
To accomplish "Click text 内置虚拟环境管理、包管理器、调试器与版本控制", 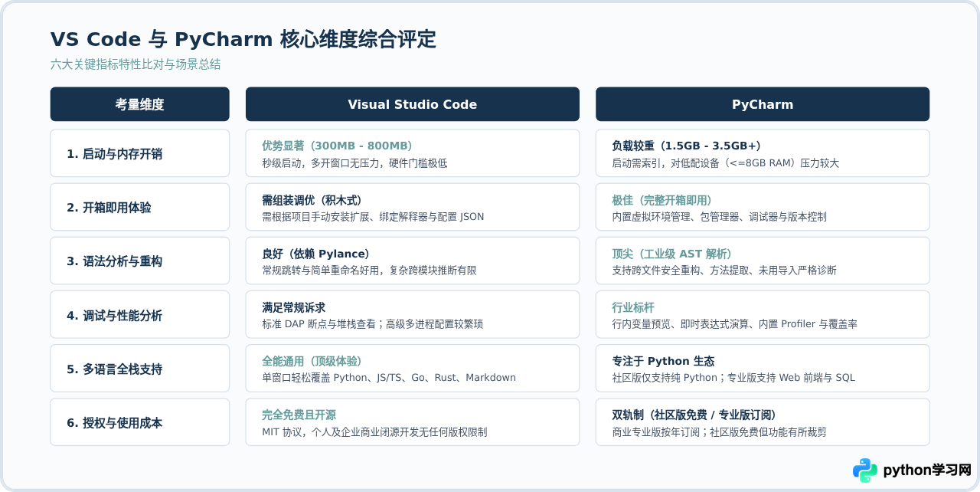I will [719, 217].
